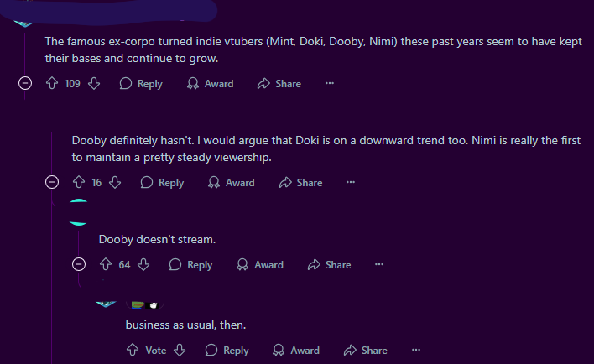Upvote the comment with 109 points
Viewport: 594px width, 364px height.
click(x=53, y=84)
